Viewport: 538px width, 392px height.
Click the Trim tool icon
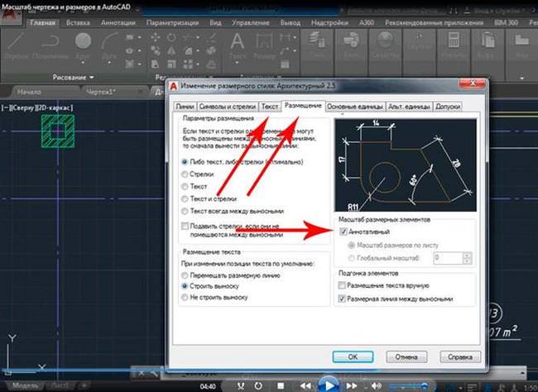click(188, 37)
